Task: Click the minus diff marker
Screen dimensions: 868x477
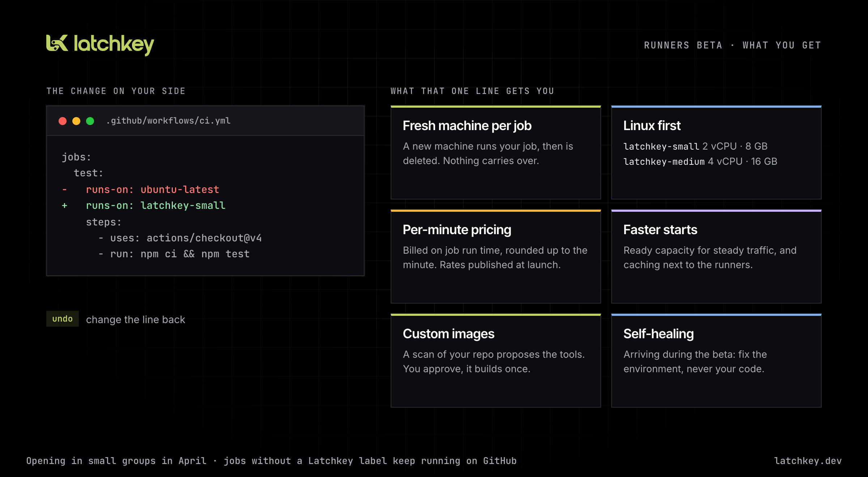Action: pos(64,189)
